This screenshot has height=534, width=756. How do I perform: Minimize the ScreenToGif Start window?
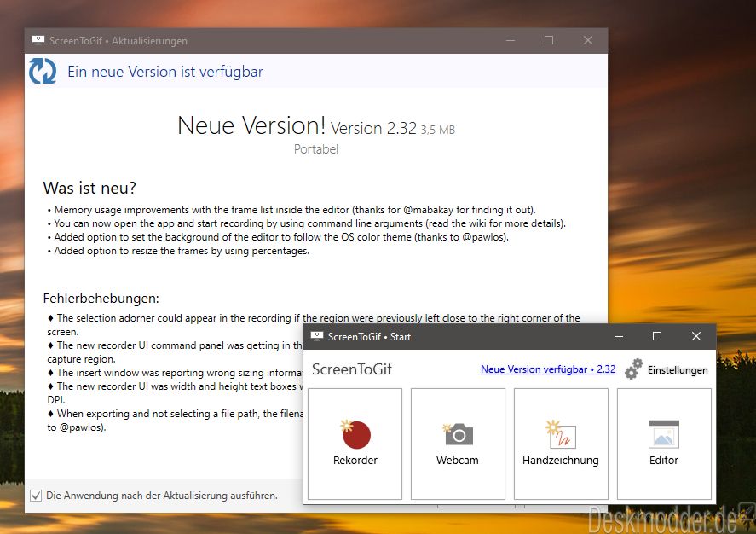click(x=619, y=336)
